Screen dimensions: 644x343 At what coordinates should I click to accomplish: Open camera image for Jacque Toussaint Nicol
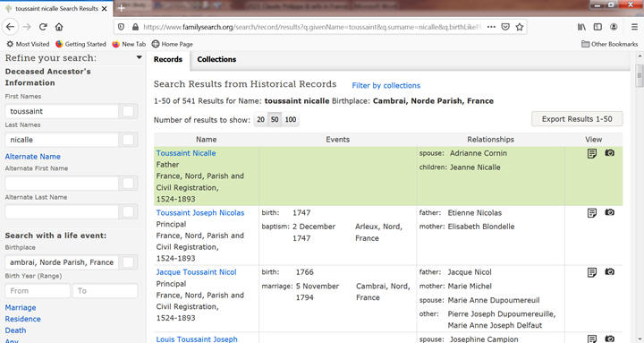pos(609,272)
